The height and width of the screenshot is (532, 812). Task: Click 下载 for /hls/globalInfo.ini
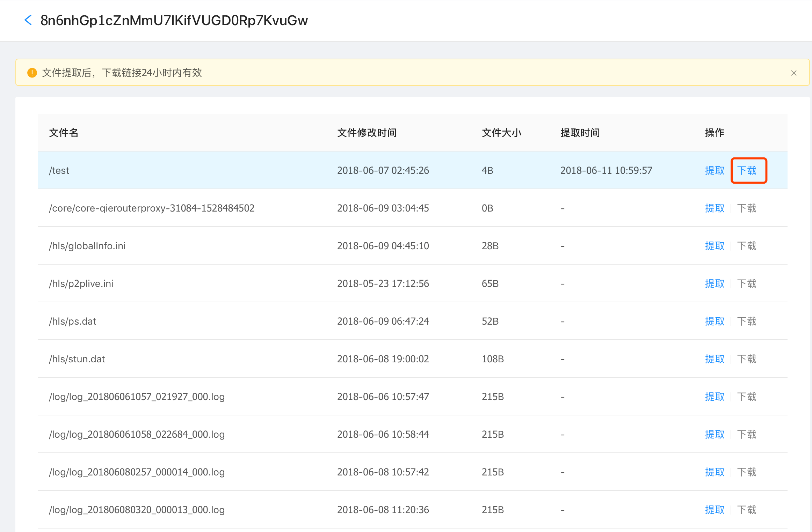coord(747,246)
